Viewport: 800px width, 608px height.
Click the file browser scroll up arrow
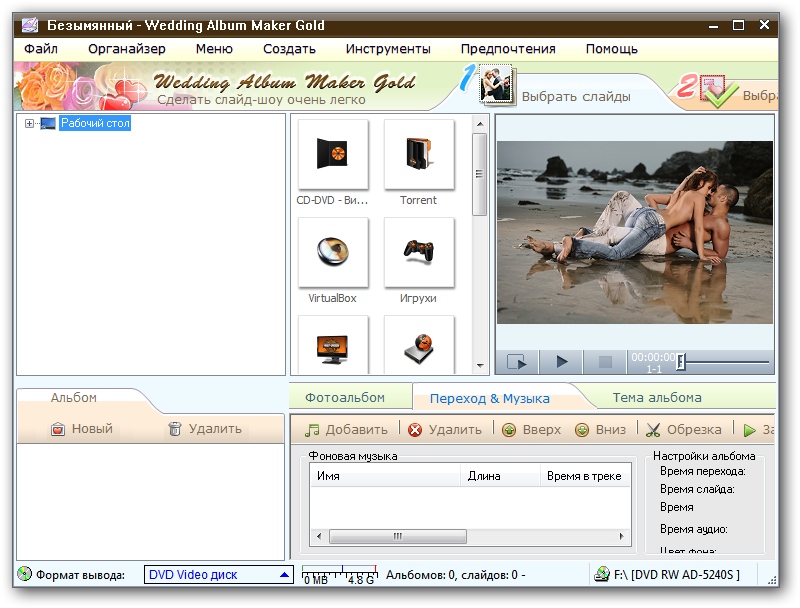click(480, 124)
